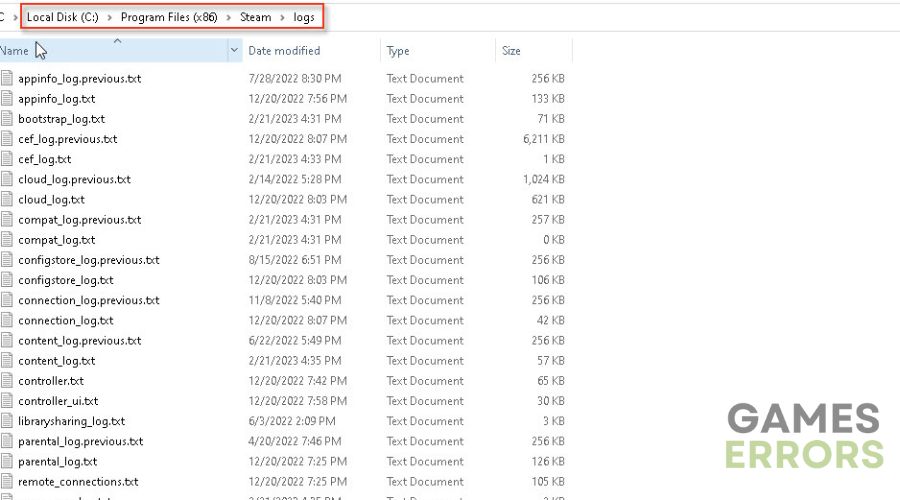Select file cloud_log.previous.txt

[75, 179]
